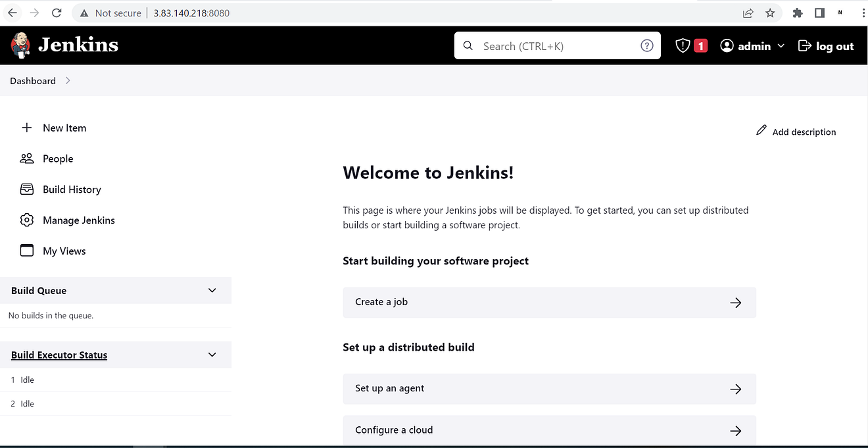
Task: Click 'Set up a distributed build' heading
Action: click(x=408, y=347)
